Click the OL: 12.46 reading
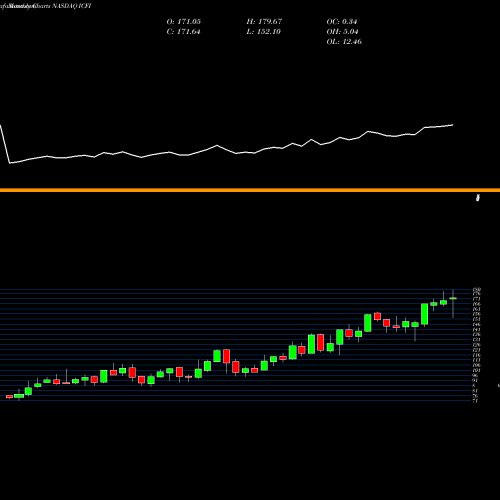This screenshot has height=500, width=500. (x=344, y=42)
